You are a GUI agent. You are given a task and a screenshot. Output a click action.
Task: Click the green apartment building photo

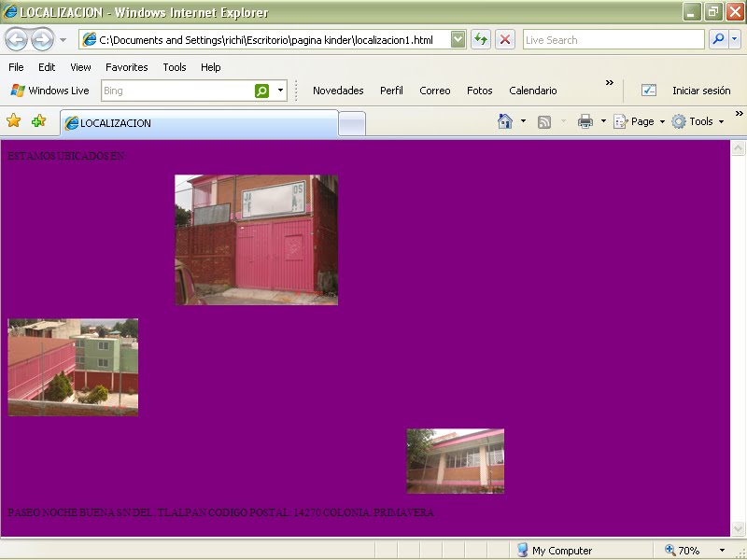click(x=73, y=367)
